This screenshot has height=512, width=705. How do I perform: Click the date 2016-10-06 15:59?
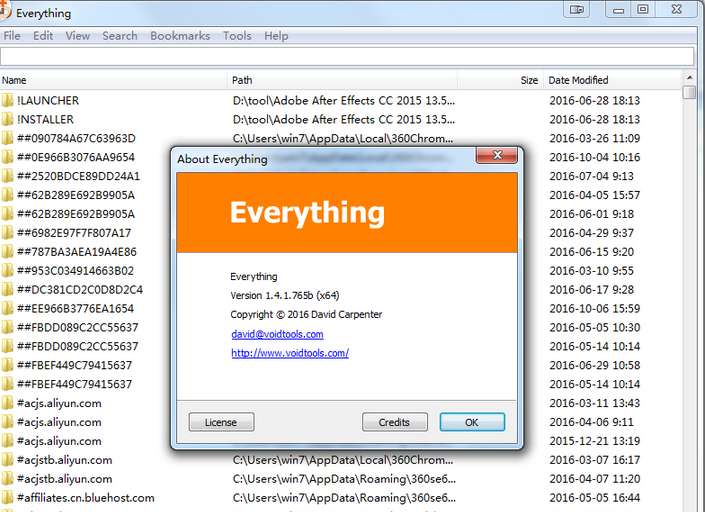click(594, 308)
